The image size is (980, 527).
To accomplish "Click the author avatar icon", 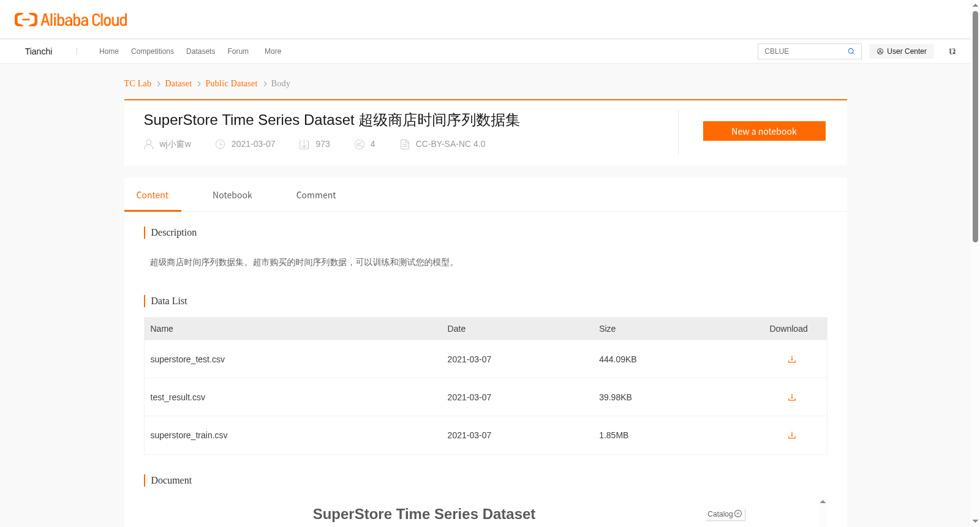I will click(148, 144).
